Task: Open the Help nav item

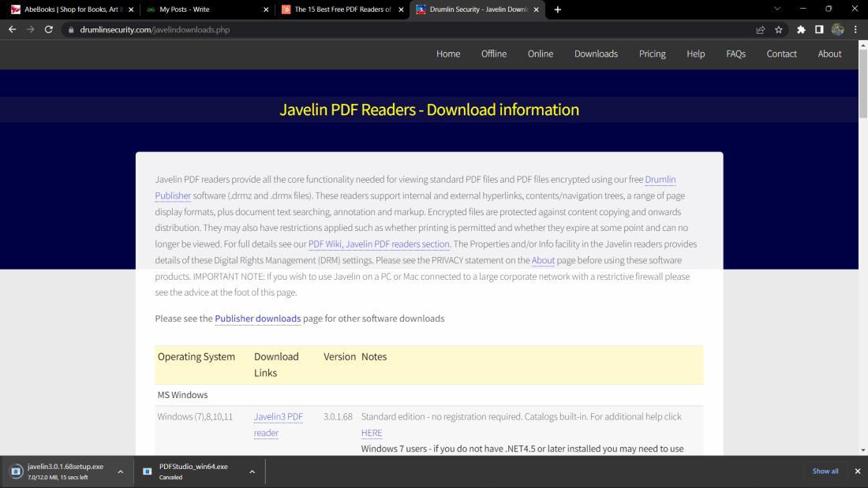Action: (x=696, y=54)
